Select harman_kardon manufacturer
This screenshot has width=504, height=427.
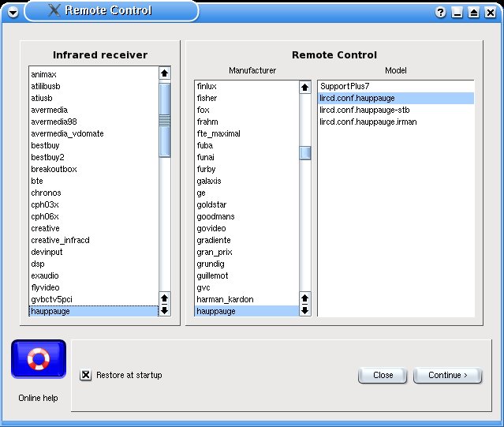click(x=247, y=299)
